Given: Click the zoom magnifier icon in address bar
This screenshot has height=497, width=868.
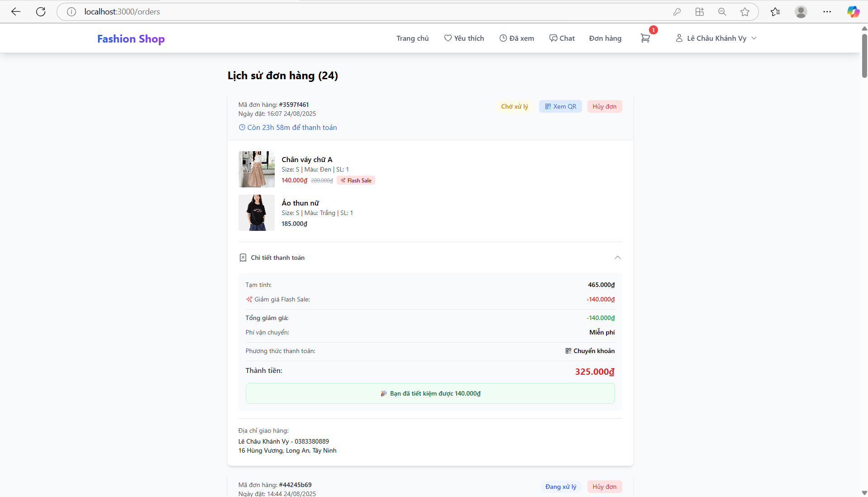Looking at the screenshot, I should [x=722, y=12].
